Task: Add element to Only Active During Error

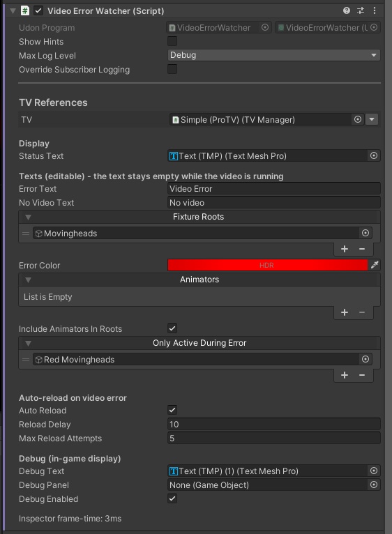Action: 345,375
